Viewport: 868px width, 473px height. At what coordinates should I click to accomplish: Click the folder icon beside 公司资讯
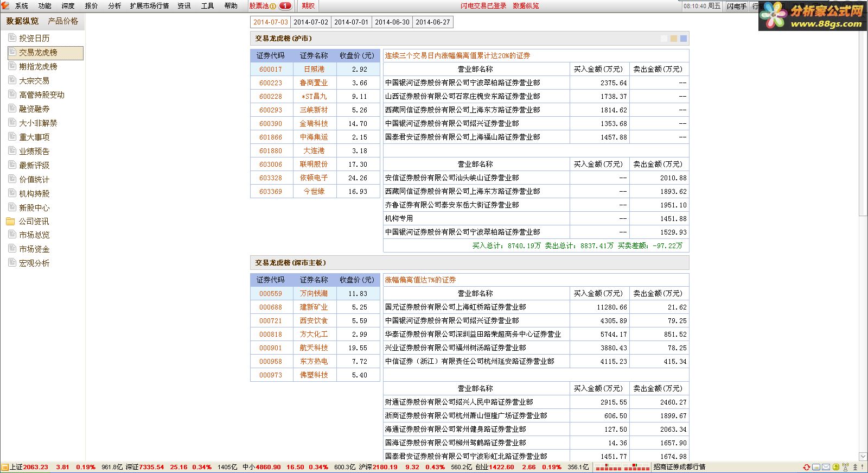coord(10,221)
